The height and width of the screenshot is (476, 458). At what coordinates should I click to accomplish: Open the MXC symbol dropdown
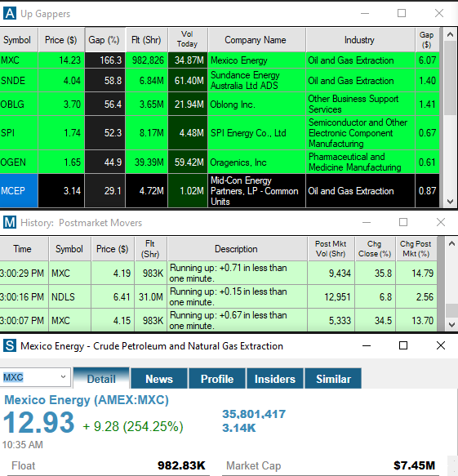pyautogui.click(x=63, y=377)
